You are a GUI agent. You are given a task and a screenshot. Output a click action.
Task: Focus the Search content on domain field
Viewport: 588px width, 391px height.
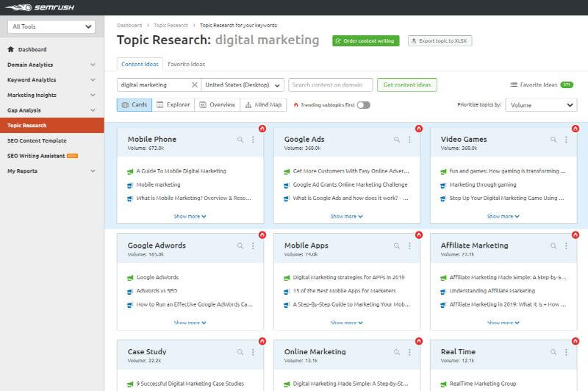pyautogui.click(x=330, y=85)
